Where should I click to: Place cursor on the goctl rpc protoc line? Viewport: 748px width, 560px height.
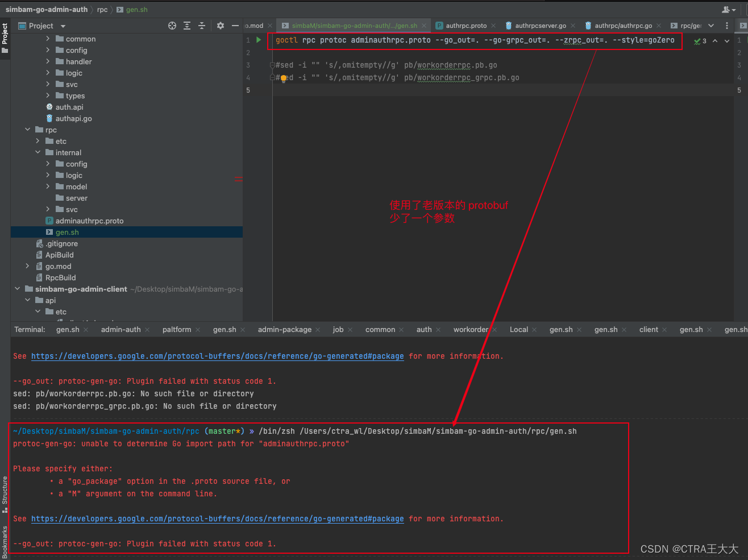coord(475,40)
